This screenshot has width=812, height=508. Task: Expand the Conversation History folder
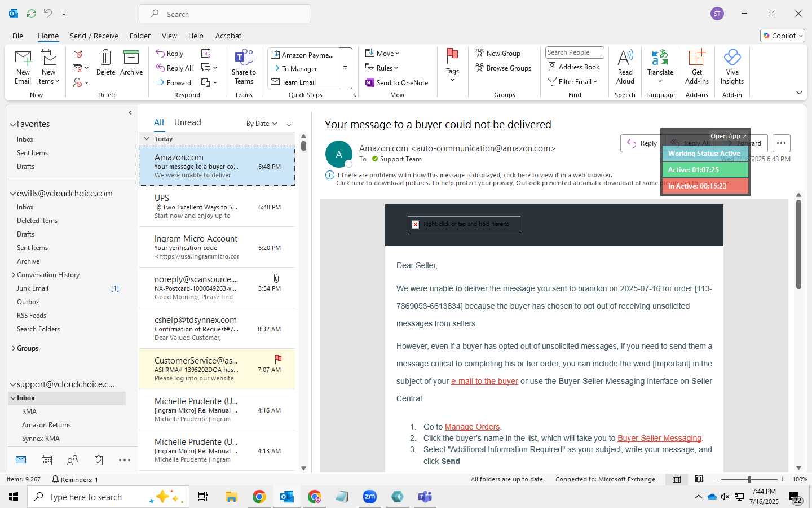click(13, 275)
